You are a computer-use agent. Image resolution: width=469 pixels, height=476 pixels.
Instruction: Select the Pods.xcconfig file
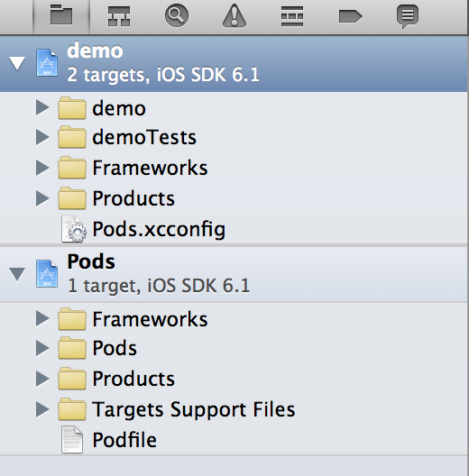(x=234, y=229)
